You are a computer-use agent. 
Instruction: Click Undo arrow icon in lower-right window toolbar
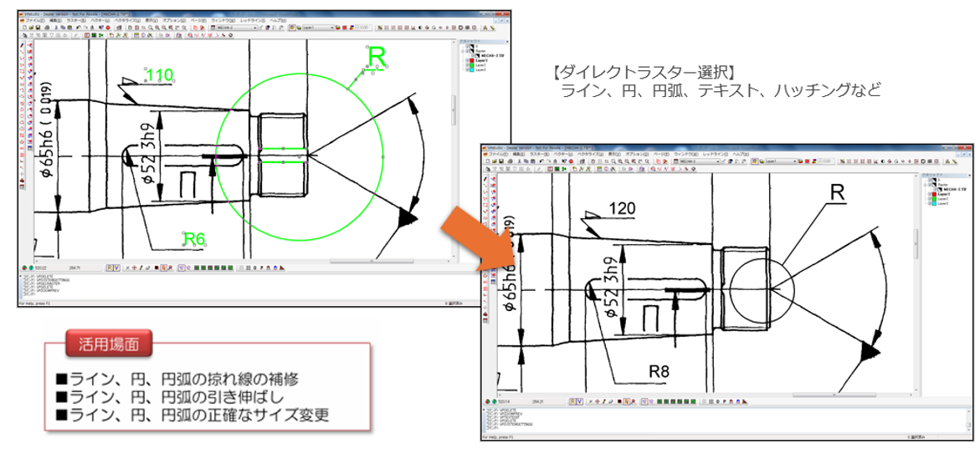pos(541,161)
